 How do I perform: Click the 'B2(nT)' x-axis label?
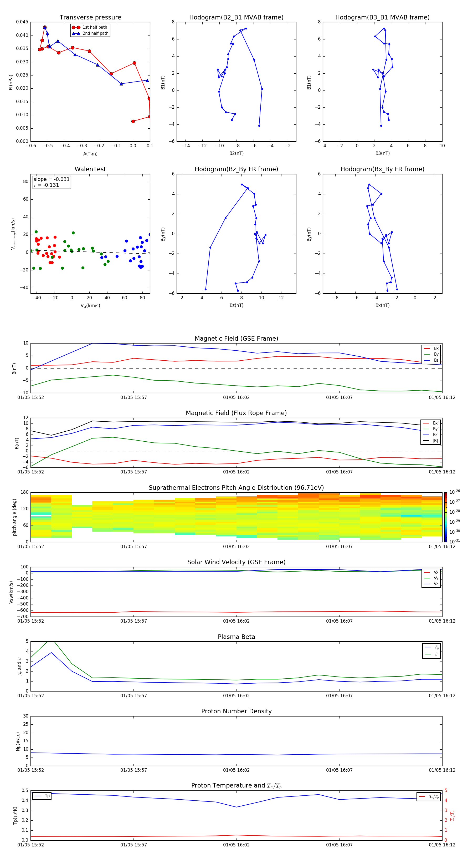click(236, 153)
